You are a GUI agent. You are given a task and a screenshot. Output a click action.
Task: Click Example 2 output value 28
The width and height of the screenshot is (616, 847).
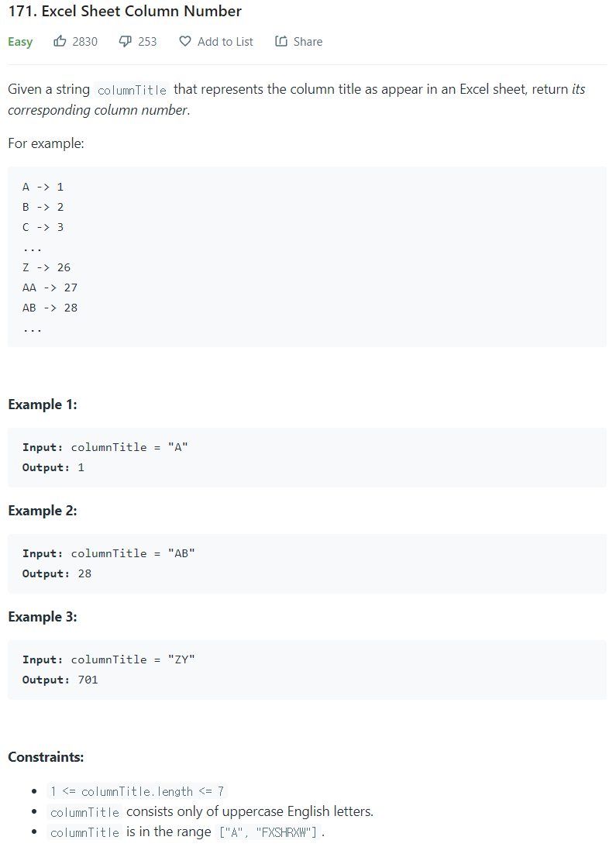click(x=84, y=573)
